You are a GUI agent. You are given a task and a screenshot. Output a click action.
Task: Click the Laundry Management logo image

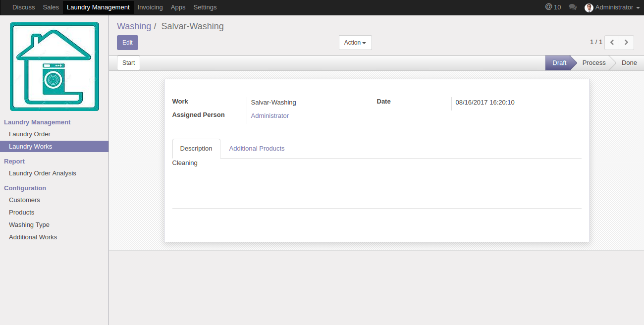coord(54,66)
